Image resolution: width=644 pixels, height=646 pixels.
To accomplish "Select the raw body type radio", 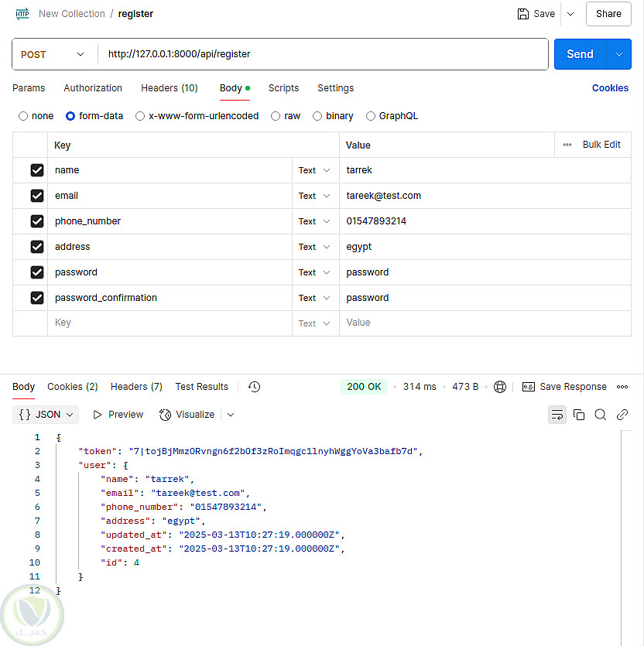I will pos(276,116).
